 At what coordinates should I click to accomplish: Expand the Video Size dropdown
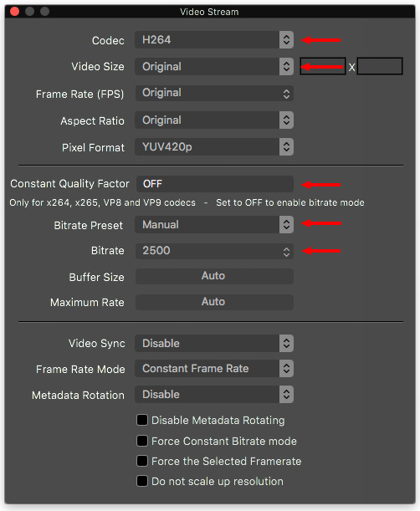(214, 66)
